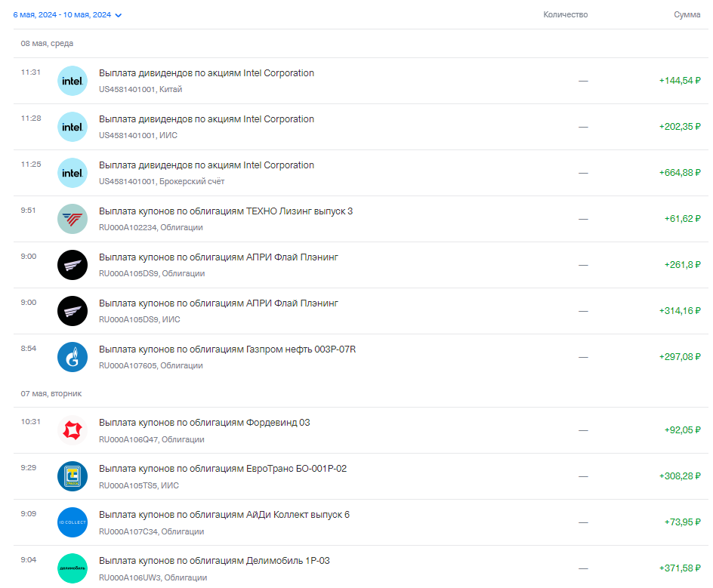Click the 11:31 timestamp
This screenshot has width=713, height=588.
[30, 72]
